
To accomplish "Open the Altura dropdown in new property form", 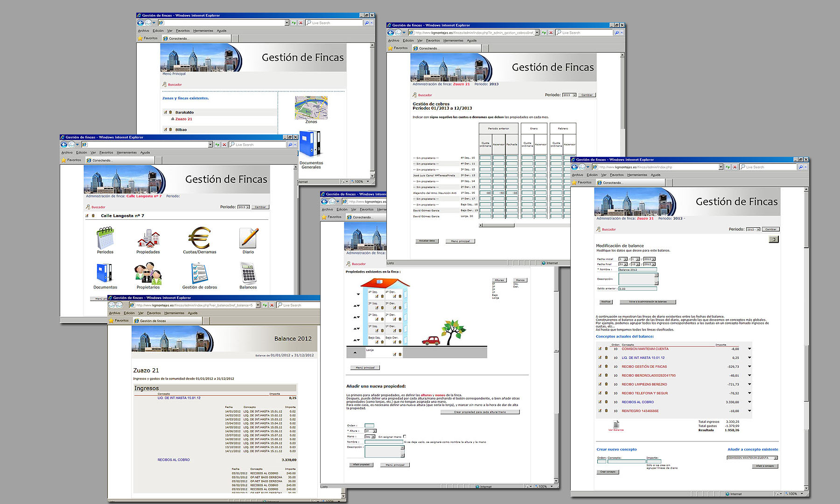I will point(371,431).
